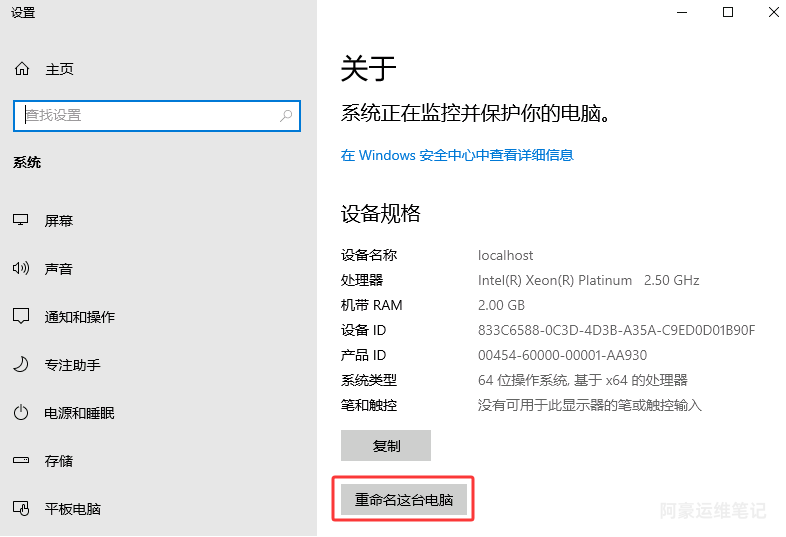Viewport: 786px width, 537px height.
Task: Focus the 查找设置 search field
Action: point(157,116)
